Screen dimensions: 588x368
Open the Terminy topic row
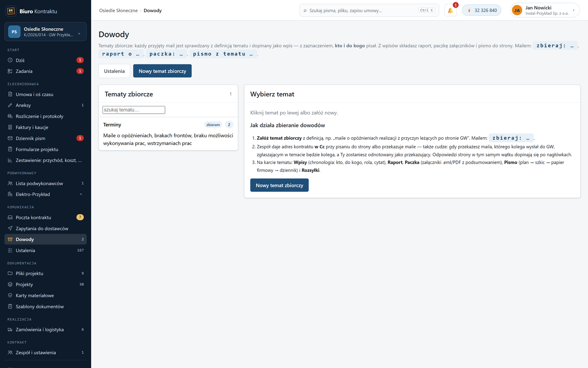pos(168,134)
